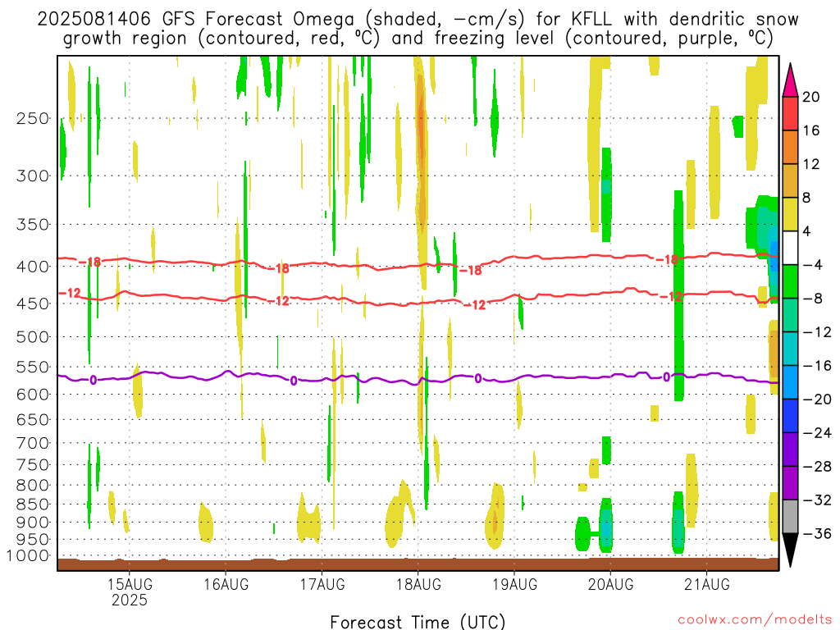Click the 900 pressure level label
The image size is (840, 630).
pyautogui.click(x=33, y=523)
